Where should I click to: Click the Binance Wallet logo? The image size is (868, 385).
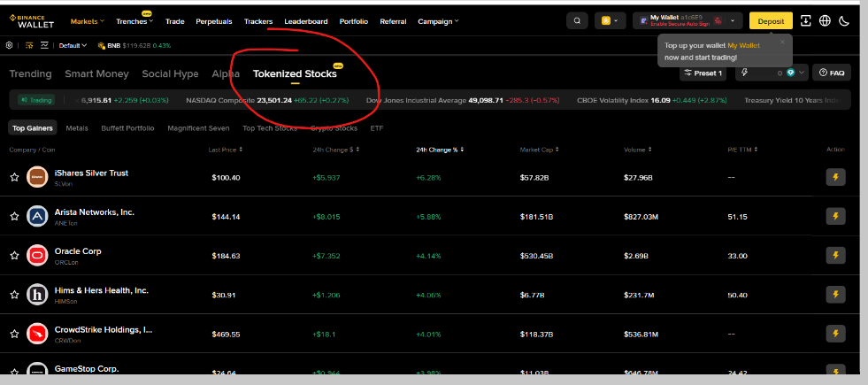click(32, 21)
